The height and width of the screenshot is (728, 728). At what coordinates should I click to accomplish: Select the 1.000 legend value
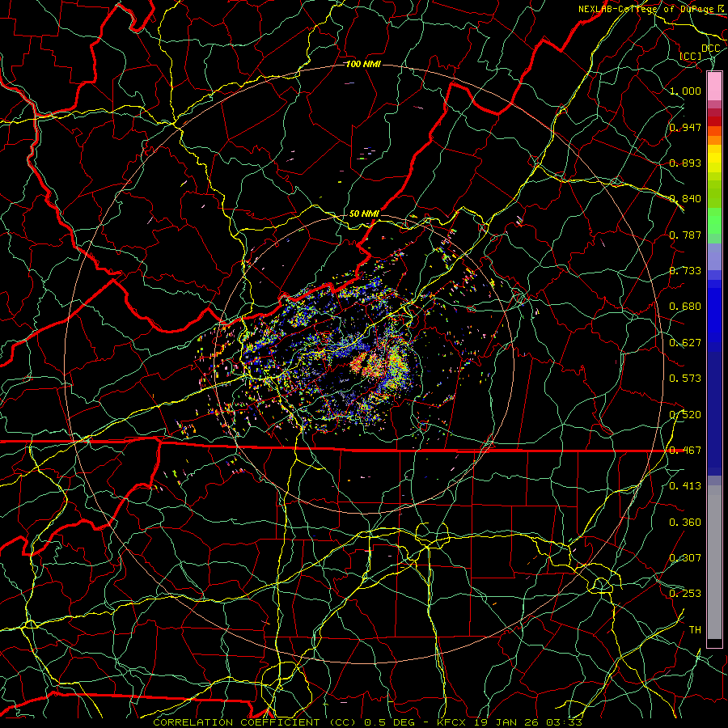pos(685,91)
